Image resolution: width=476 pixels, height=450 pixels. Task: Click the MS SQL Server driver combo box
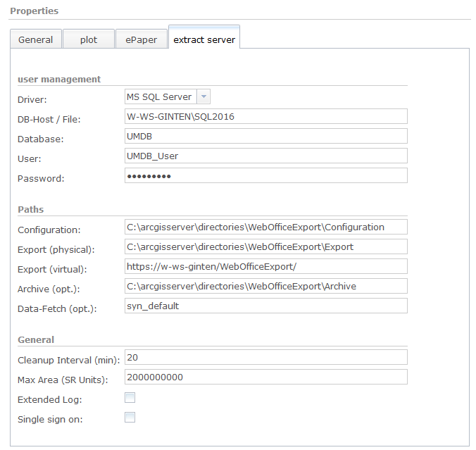159,97
